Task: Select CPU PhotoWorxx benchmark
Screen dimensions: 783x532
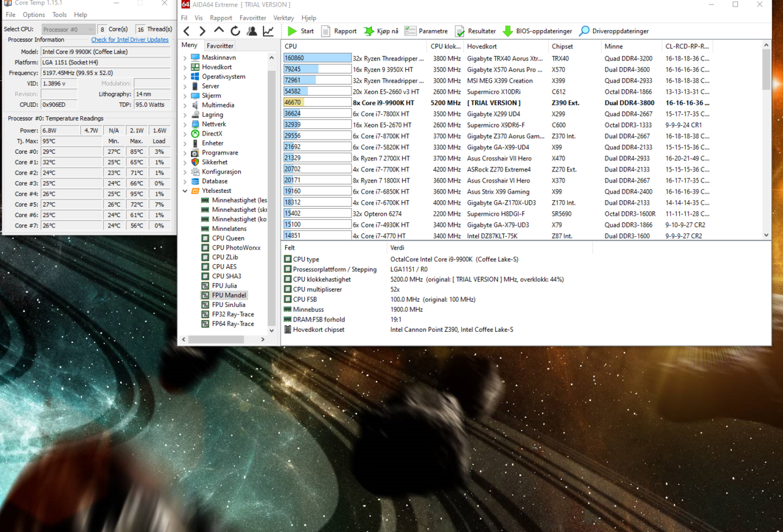Action: pos(236,248)
